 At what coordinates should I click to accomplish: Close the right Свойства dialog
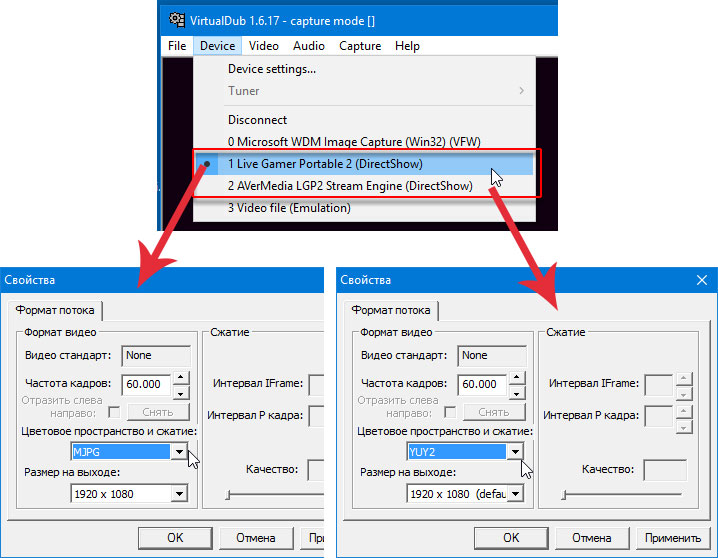pos(702,280)
